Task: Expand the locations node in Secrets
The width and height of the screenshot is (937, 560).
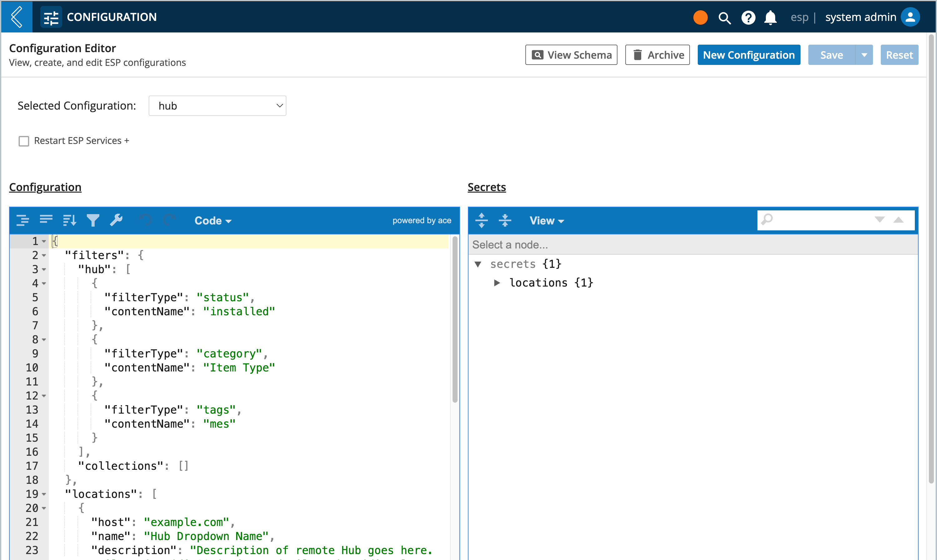Action: (497, 282)
